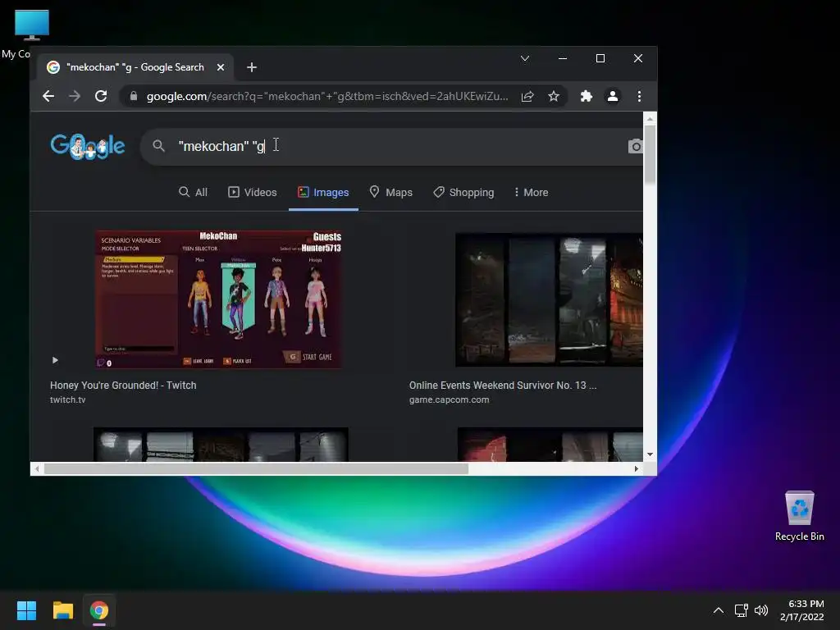Screen dimensions: 840x630
Task: Open the volume control icon
Action: click(x=761, y=610)
